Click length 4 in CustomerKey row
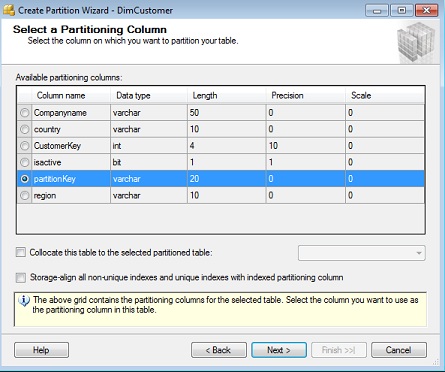 point(227,146)
